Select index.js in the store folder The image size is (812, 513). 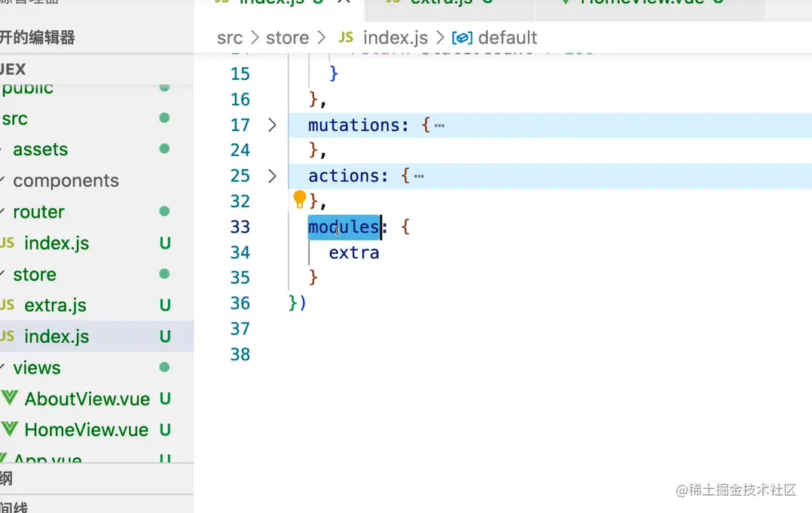pos(56,337)
